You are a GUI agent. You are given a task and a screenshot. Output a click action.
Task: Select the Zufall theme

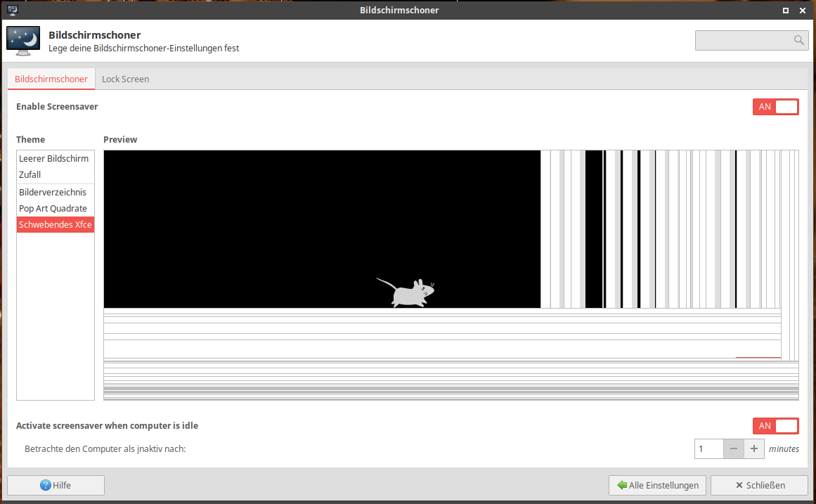30,175
